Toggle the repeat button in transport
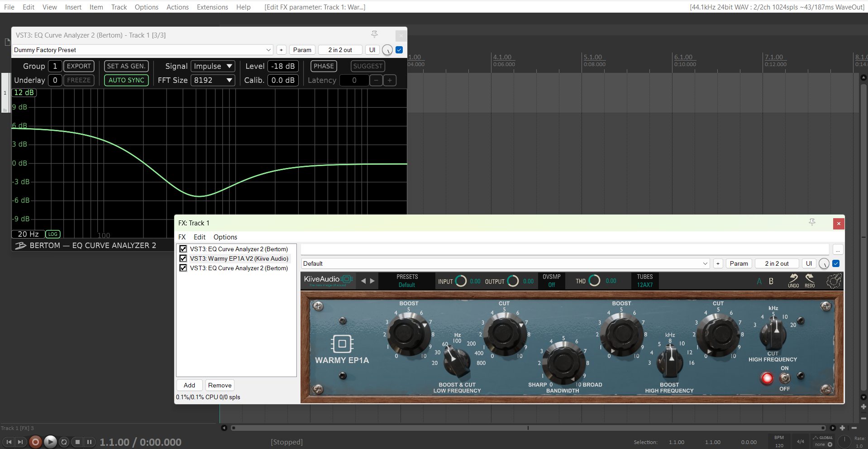Image resolution: width=868 pixels, height=449 pixels. (x=64, y=442)
